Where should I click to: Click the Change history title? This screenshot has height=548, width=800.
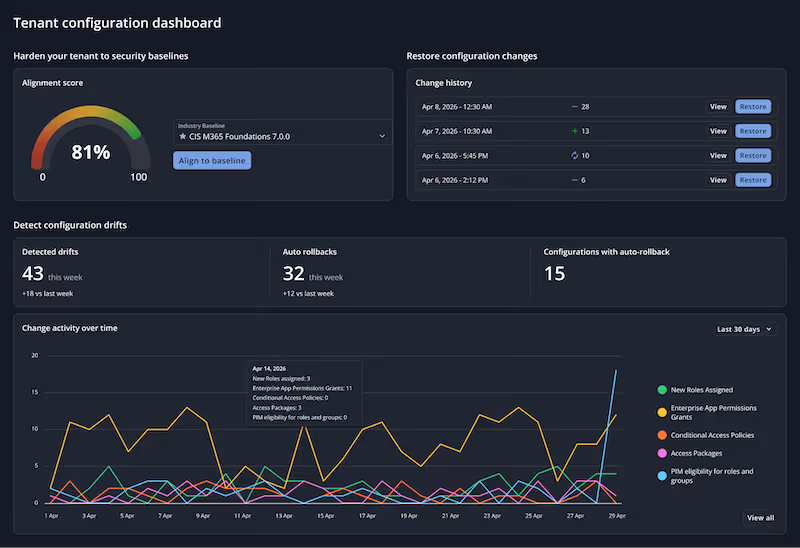click(x=443, y=83)
